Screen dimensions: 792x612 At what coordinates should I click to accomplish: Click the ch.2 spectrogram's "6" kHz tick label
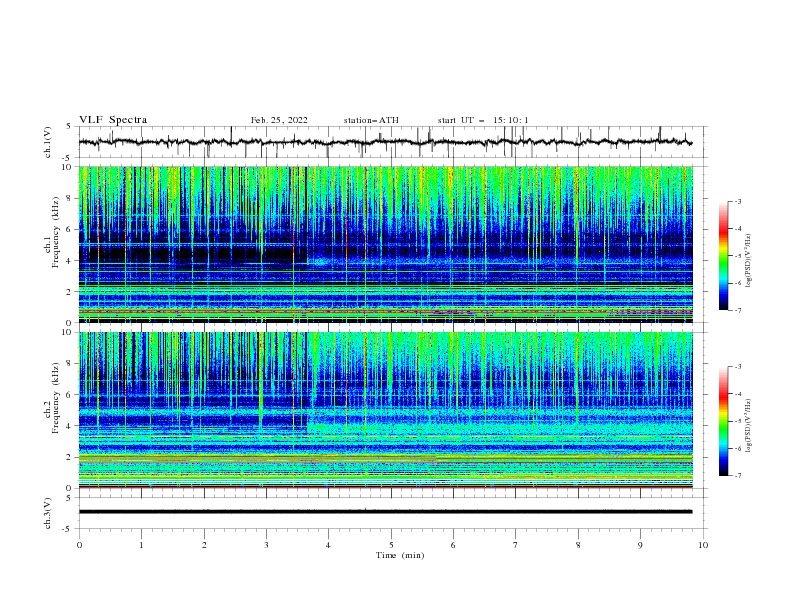click(x=70, y=395)
